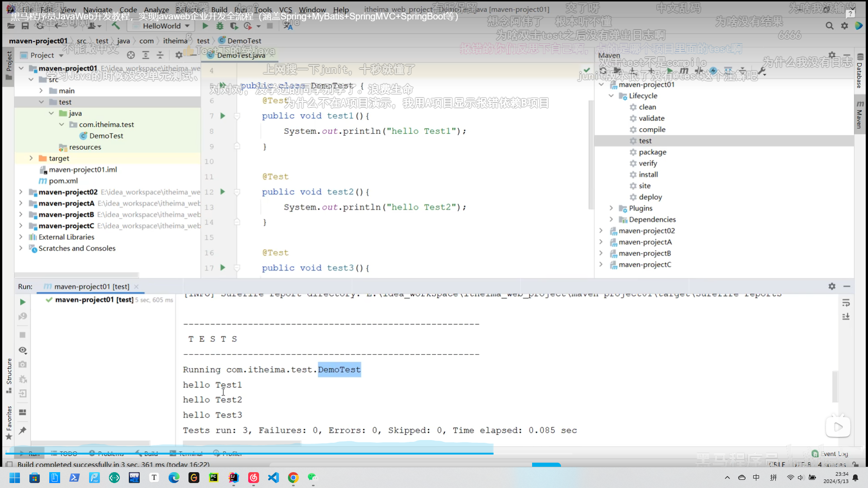The image size is (868, 488).
Task: Select the install lifecycle goal
Action: 648,175
